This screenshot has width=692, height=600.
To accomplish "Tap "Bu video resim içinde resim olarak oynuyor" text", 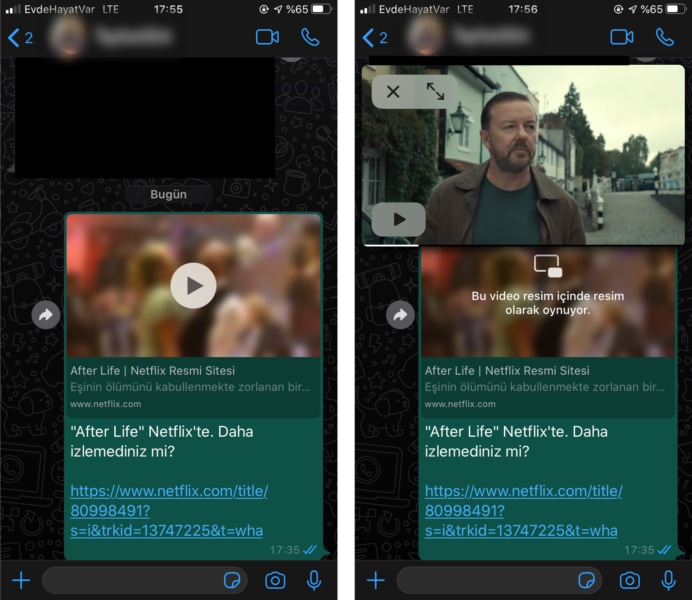I will coord(548,303).
